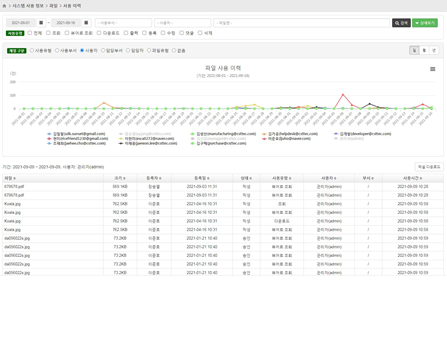Open 시스템 사용 정보 breadcrumb link

coord(28,6)
